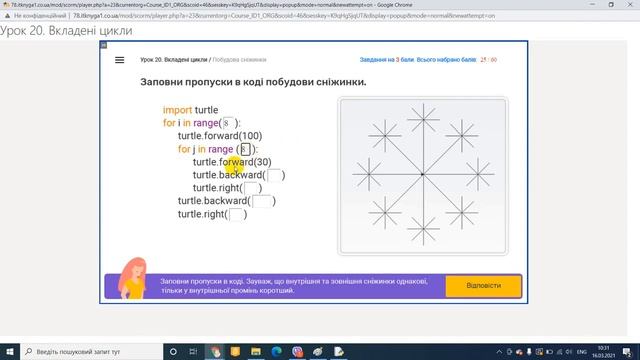Click the first range input field with 8
The width and height of the screenshot is (640, 360).
coord(228,123)
